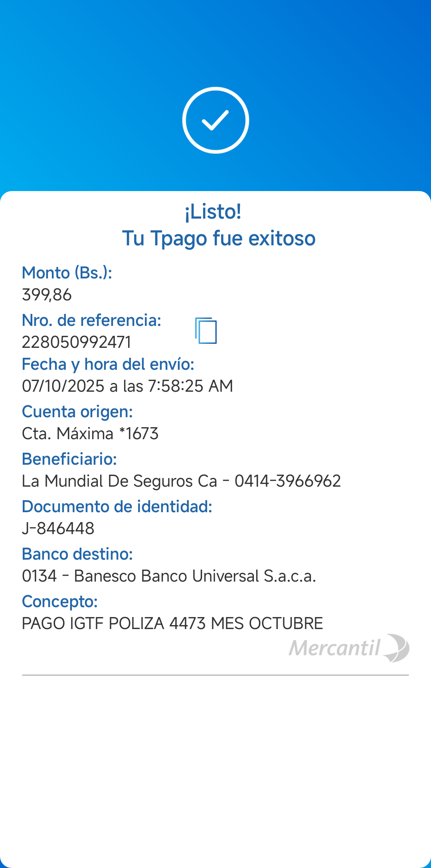Screen dimensions: 431x868
Task: Tap the Cuenta origen label
Action: (77, 412)
